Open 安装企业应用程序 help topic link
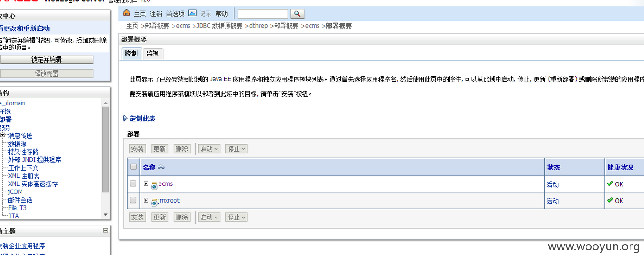Viewport: 644px width, 260px height. coord(22,246)
